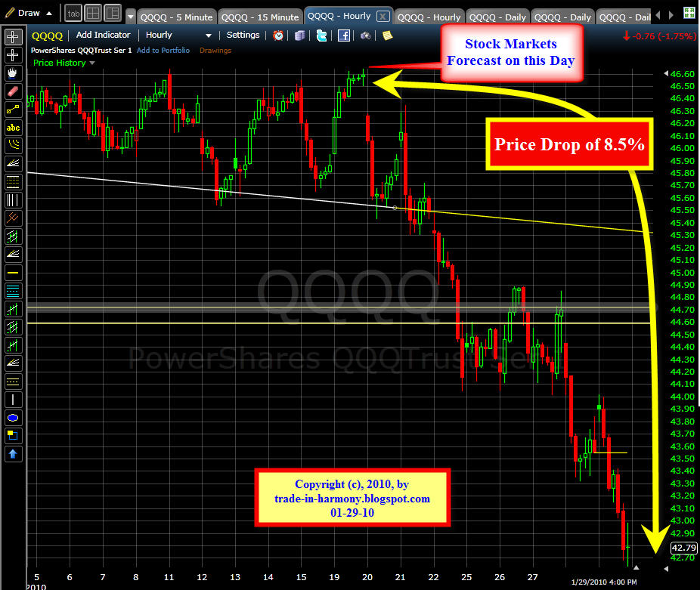
Task: Switch to the tab layout view
Action: 73,14
